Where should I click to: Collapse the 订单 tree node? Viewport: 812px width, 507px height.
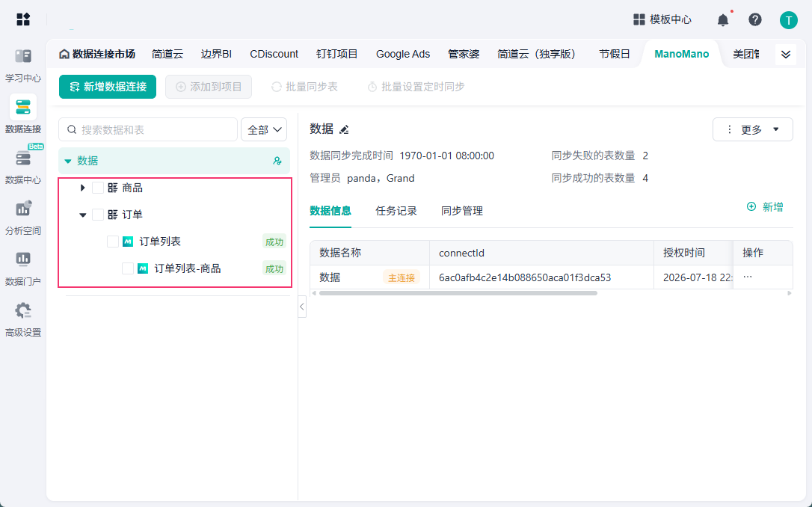82,215
